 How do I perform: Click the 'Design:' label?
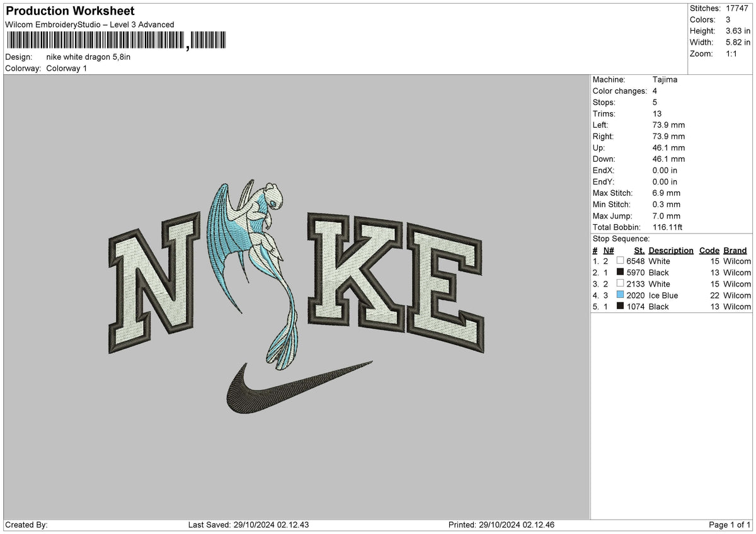[19, 57]
